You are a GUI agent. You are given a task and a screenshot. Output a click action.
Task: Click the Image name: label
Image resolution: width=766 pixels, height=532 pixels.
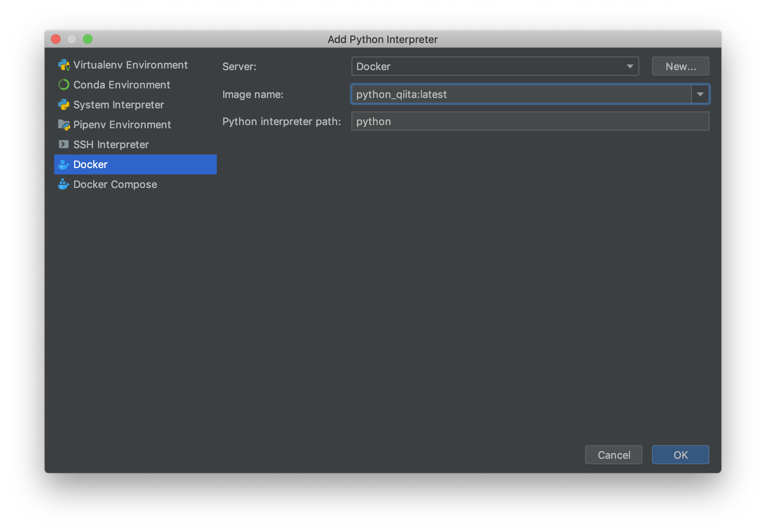pyautogui.click(x=253, y=94)
